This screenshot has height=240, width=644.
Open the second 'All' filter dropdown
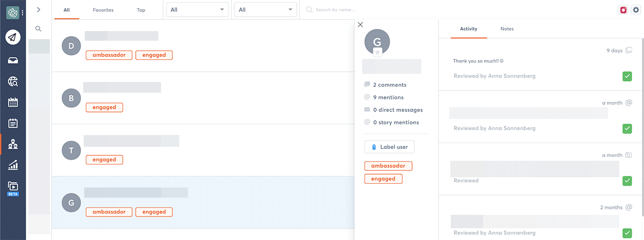point(265,10)
